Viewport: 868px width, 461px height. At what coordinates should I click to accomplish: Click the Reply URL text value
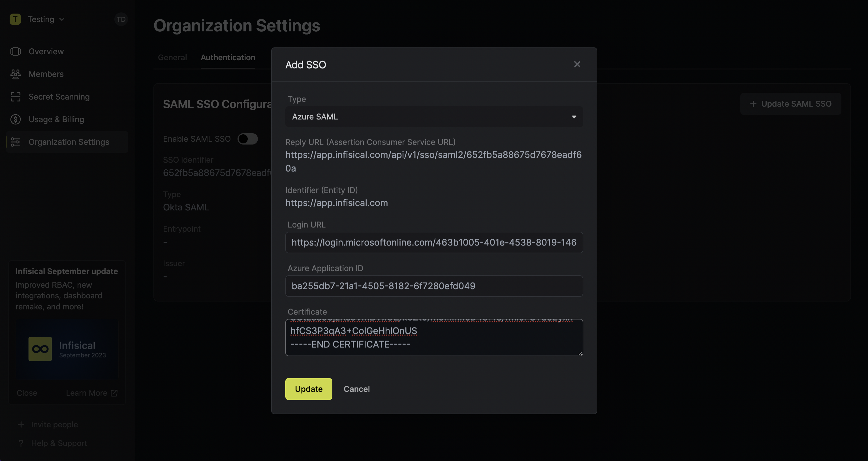[x=433, y=161]
